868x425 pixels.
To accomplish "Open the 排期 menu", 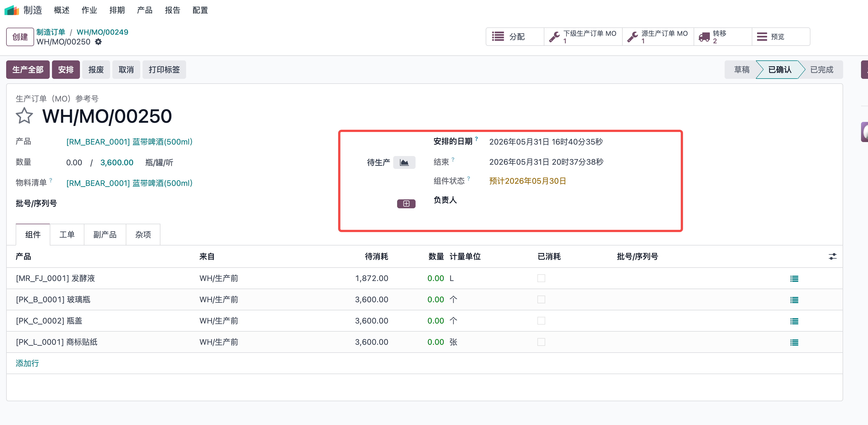I will 117,10.
